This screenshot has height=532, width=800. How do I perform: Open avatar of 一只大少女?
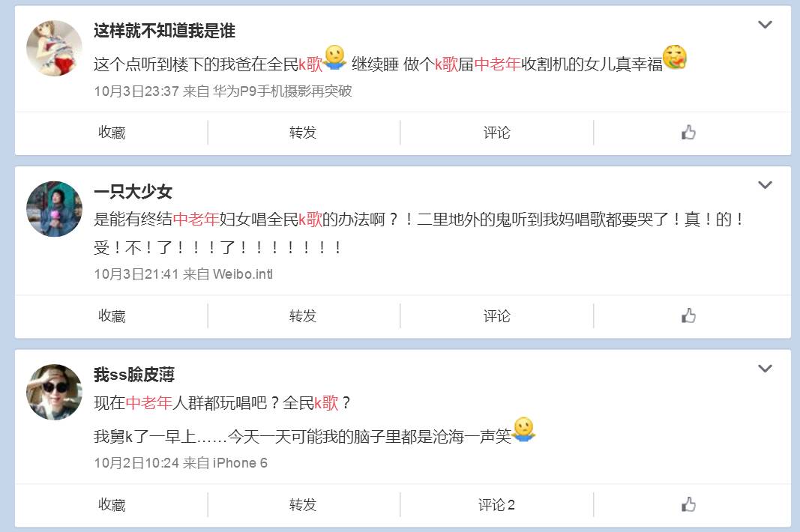coord(54,208)
